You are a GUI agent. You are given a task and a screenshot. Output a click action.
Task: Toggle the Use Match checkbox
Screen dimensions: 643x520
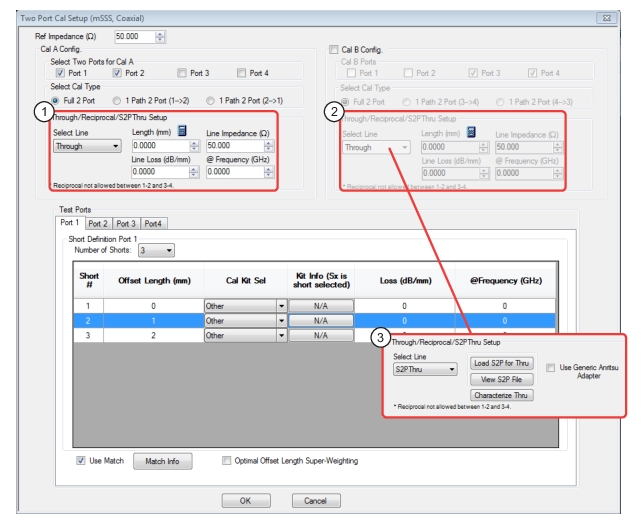(80, 461)
